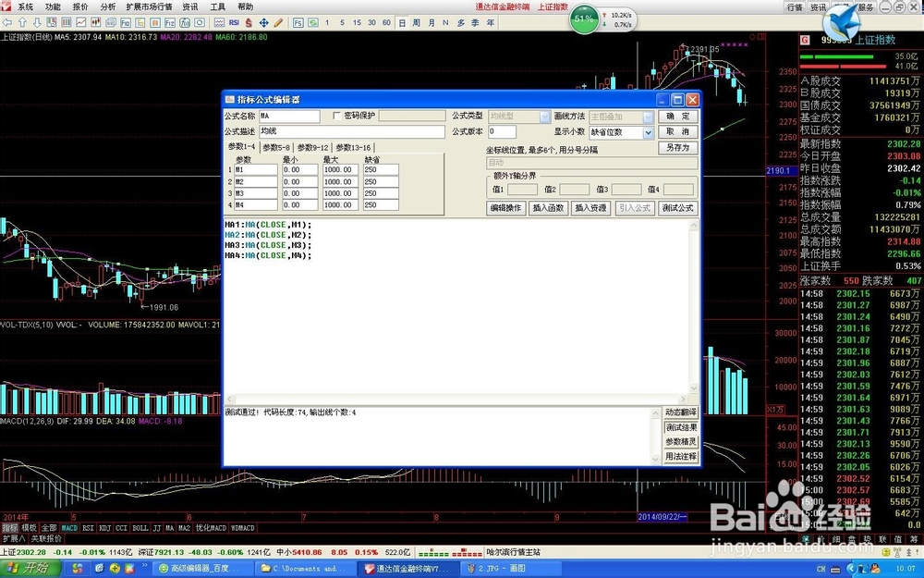The height and width of the screenshot is (578, 924).
Task: Open the 分析 menu
Action: pyautogui.click(x=108, y=7)
